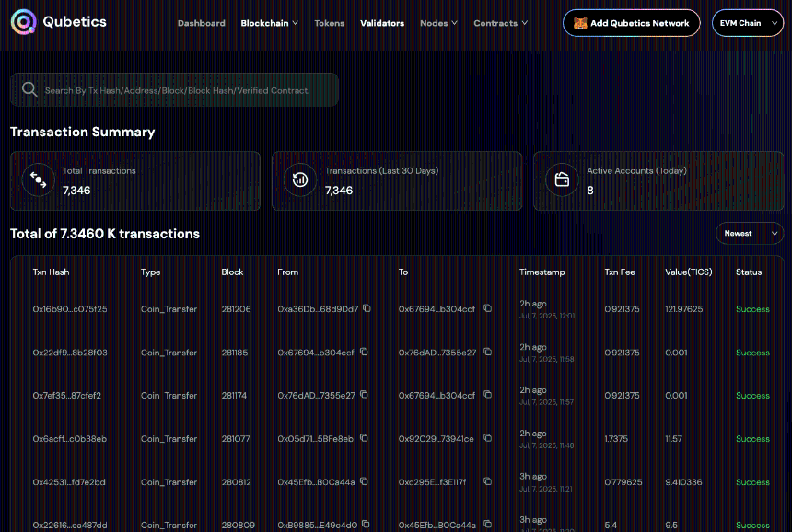This screenshot has width=792, height=532.
Task: Open transaction 0x22616...ea487dd
Action: [70, 525]
